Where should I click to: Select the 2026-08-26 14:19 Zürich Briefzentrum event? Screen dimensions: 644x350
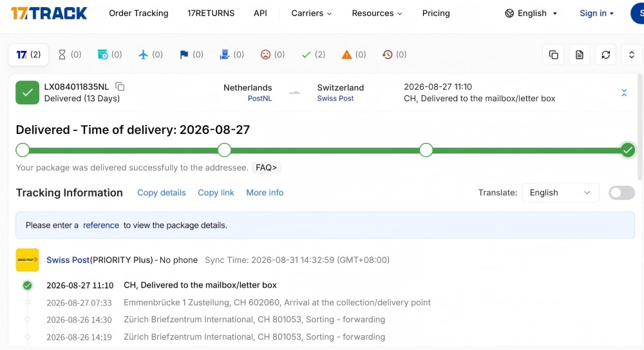(x=216, y=337)
